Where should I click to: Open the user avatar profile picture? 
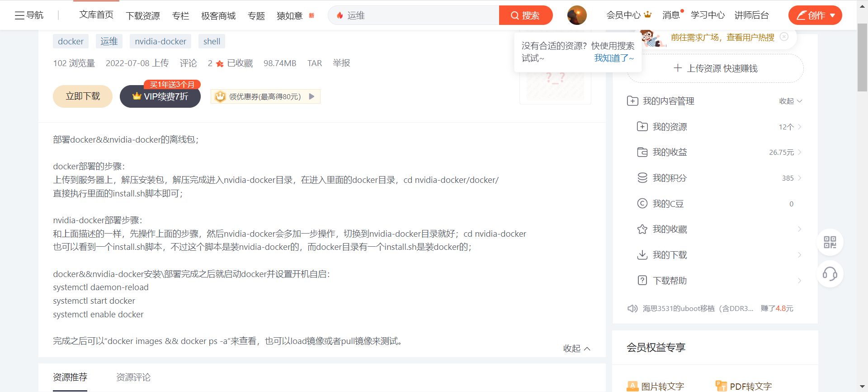tap(577, 15)
